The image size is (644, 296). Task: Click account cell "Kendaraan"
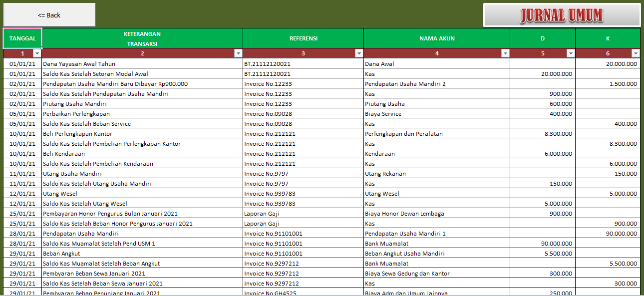[x=437, y=154]
